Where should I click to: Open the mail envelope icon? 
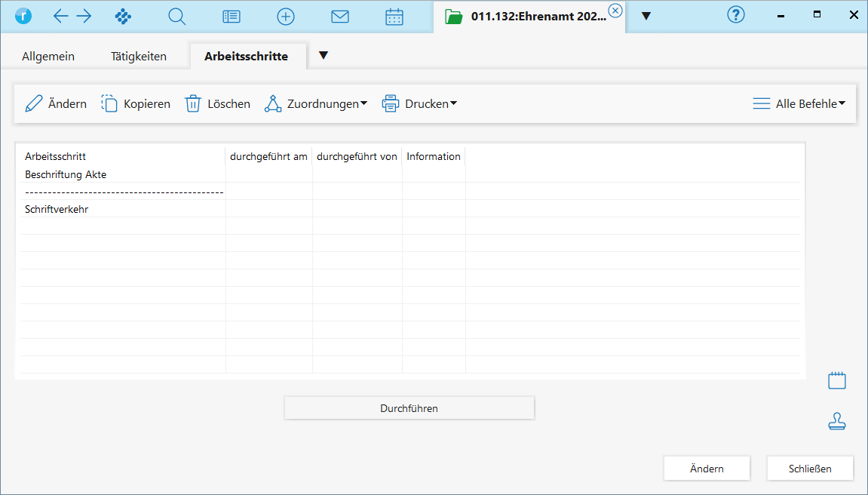tap(340, 16)
